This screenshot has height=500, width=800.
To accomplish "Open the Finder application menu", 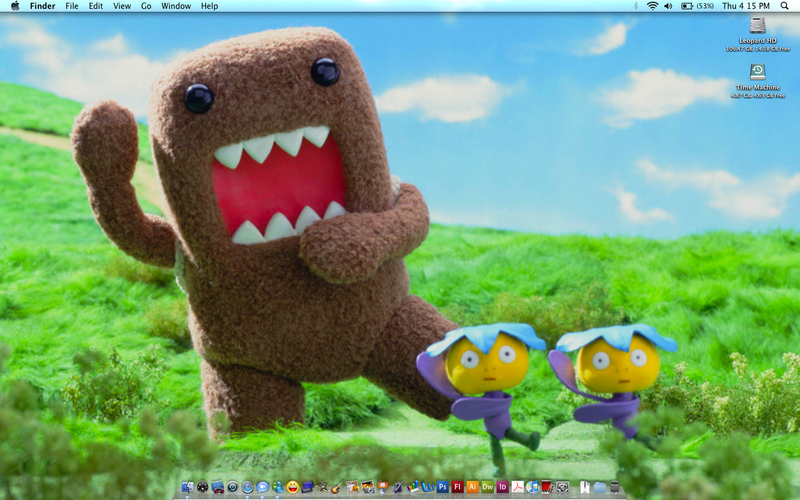I will [42, 6].
